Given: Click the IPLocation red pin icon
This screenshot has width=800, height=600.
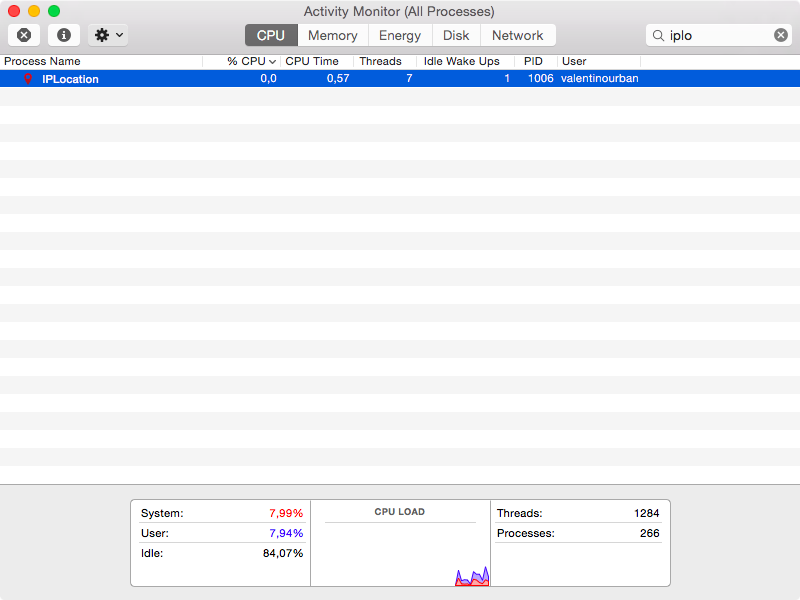Looking at the screenshot, I should [x=28, y=79].
